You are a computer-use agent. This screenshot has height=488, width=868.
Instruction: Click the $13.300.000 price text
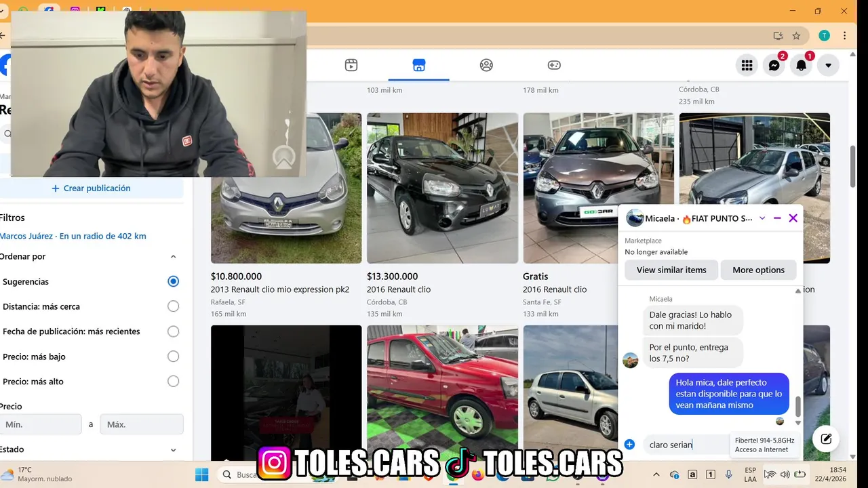pyautogui.click(x=392, y=277)
